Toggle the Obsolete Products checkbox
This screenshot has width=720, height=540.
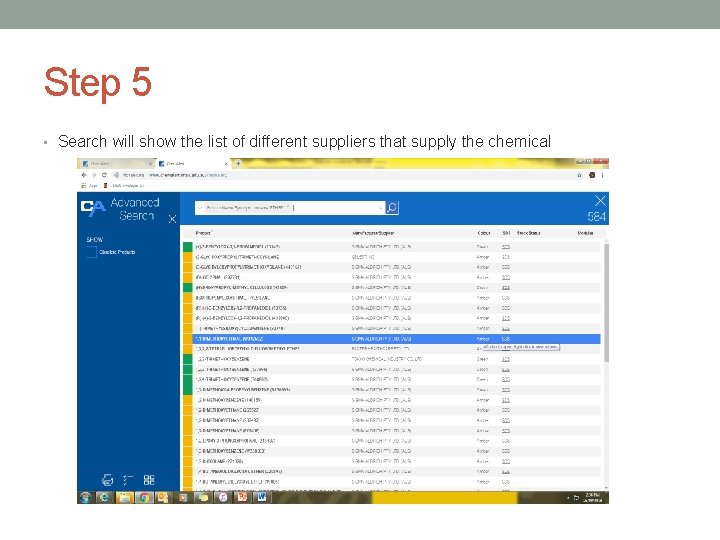92,252
